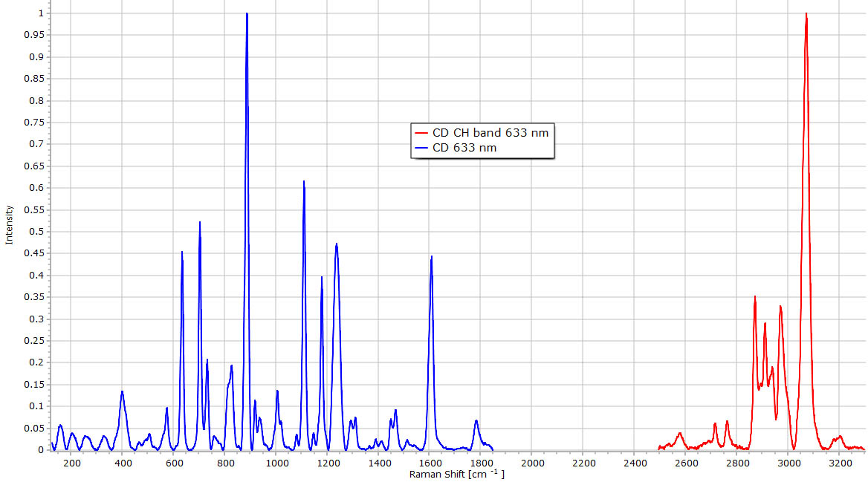Click the "CD CH band 633 nm" legend label
The image size is (868, 485).
coord(490,133)
